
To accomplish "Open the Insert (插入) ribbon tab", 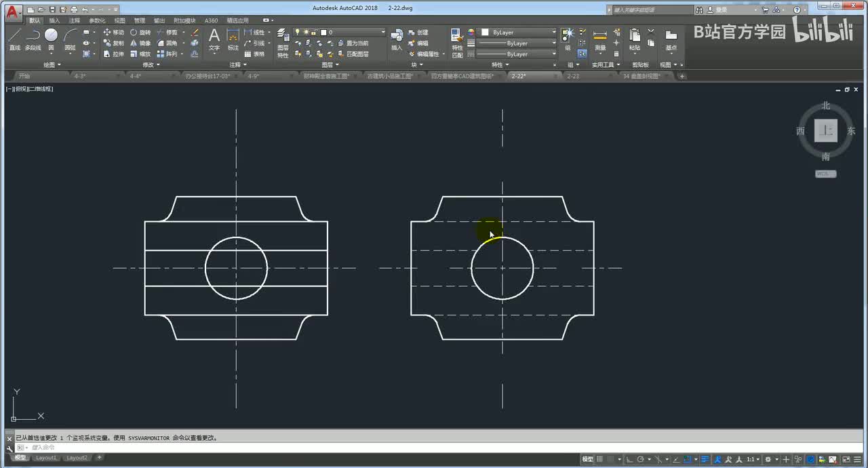I will (54, 20).
